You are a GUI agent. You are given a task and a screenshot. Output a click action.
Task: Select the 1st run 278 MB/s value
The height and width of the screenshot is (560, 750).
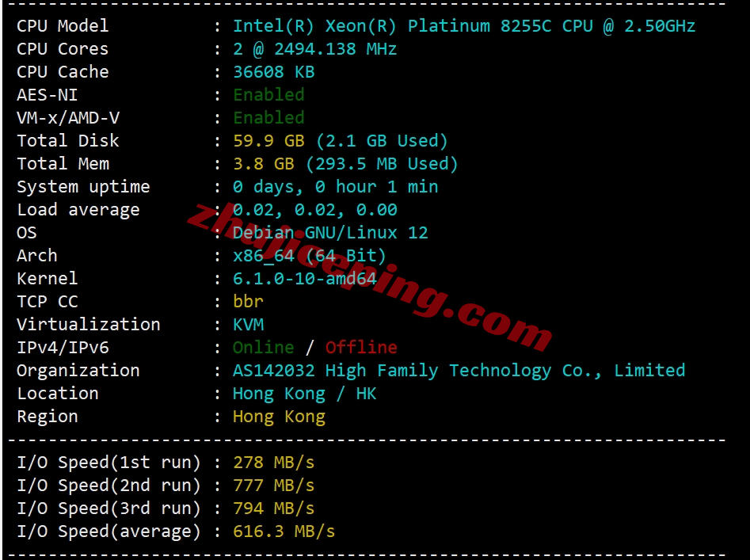pos(273,463)
